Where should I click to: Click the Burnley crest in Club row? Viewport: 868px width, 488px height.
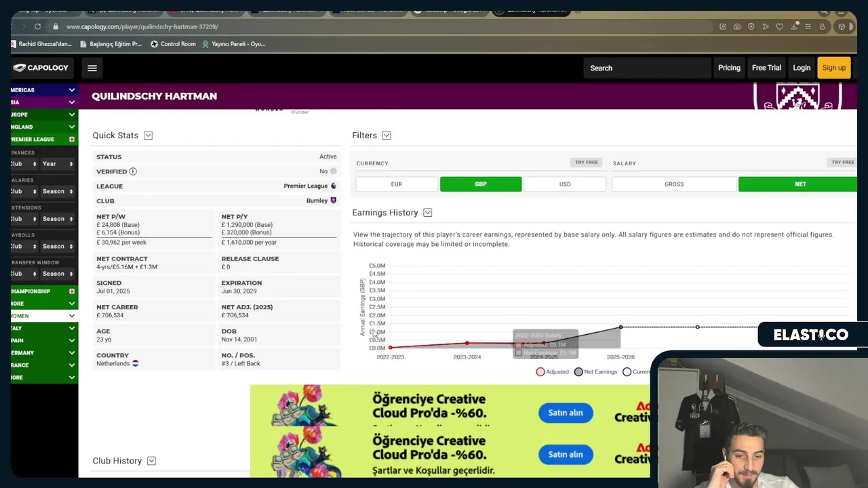pyautogui.click(x=333, y=201)
